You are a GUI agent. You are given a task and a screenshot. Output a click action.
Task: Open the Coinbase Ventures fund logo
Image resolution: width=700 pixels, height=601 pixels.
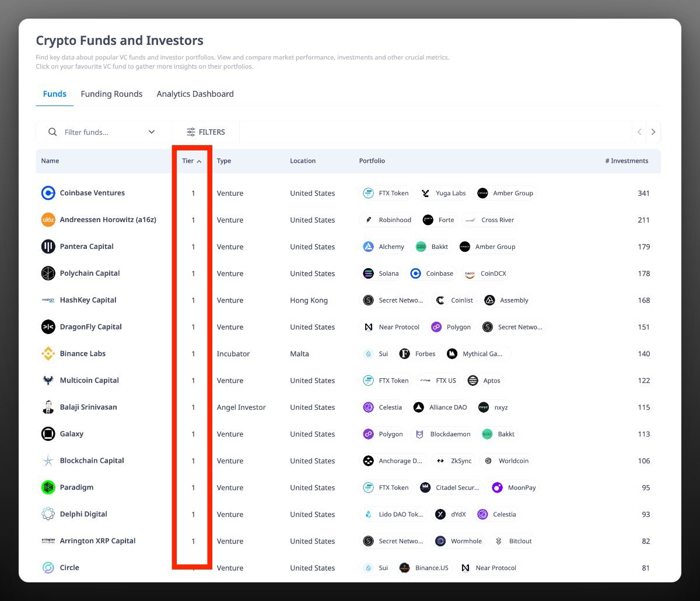click(x=48, y=193)
